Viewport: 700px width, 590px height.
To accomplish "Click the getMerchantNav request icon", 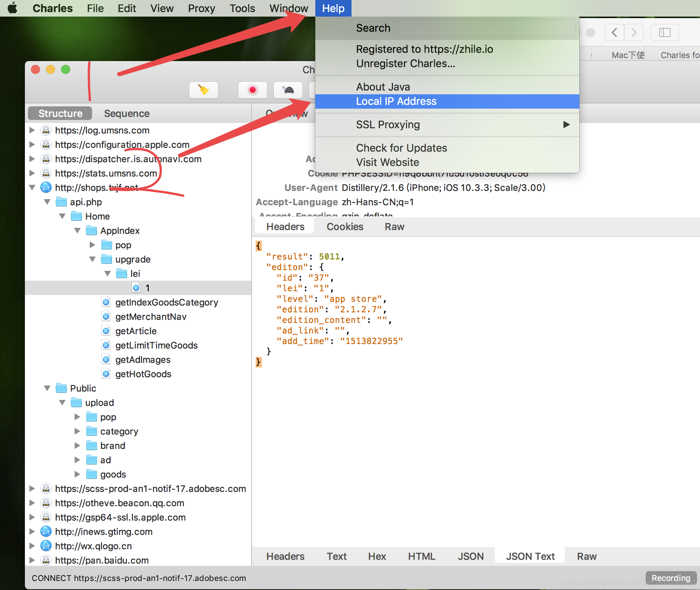I will coord(106,317).
